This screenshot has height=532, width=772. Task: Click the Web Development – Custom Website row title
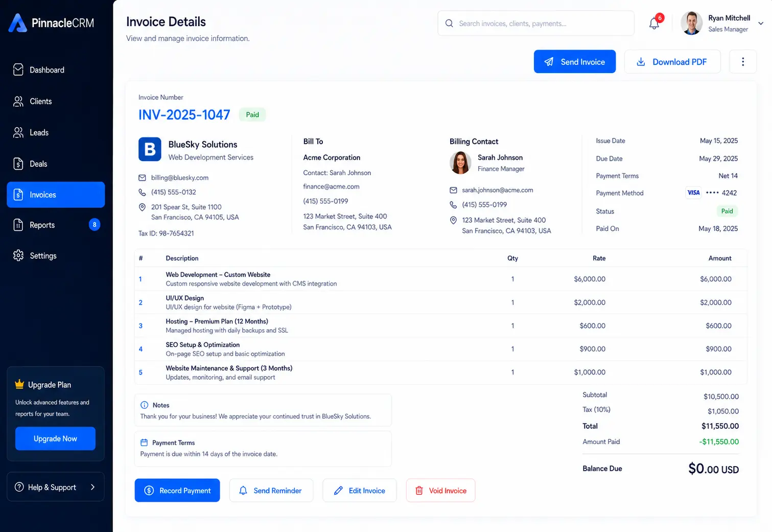pyautogui.click(x=218, y=274)
